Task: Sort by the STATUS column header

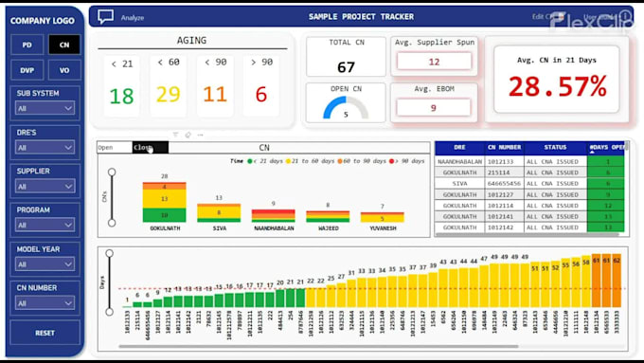Action: coord(555,147)
